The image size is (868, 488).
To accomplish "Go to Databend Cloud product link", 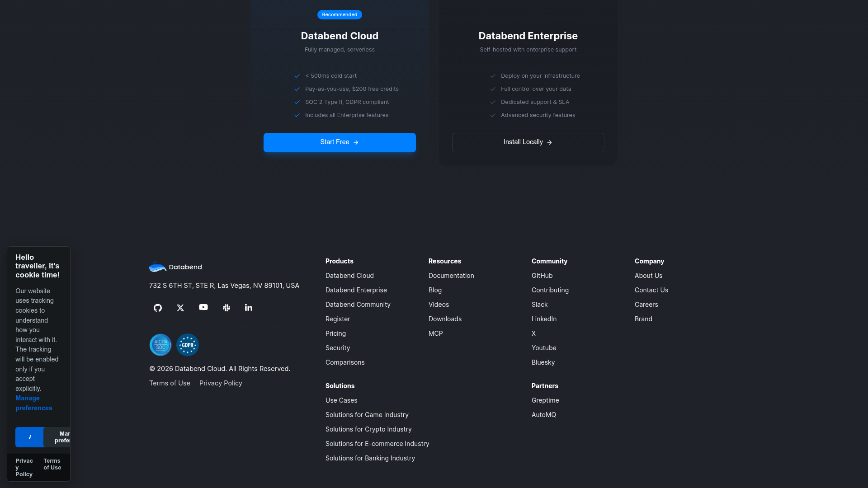I will coord(349,276).
